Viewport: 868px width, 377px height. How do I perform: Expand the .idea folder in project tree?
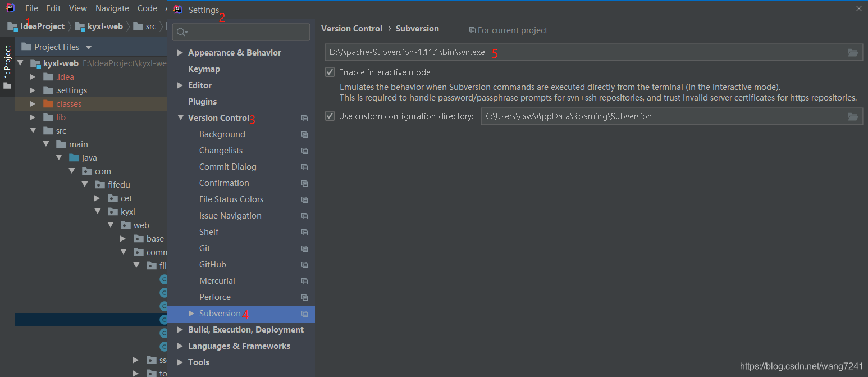[x=33, y=77]
